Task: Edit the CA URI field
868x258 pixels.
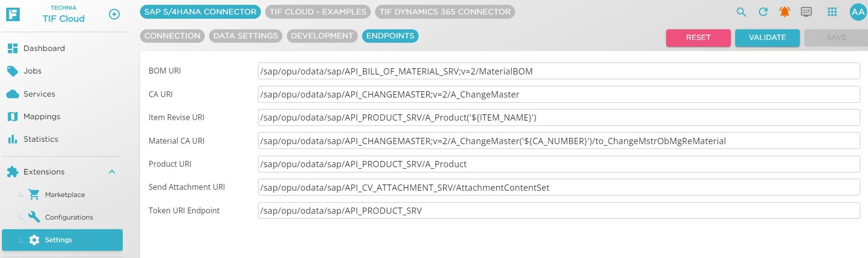Action: click(x=559, y=94)
